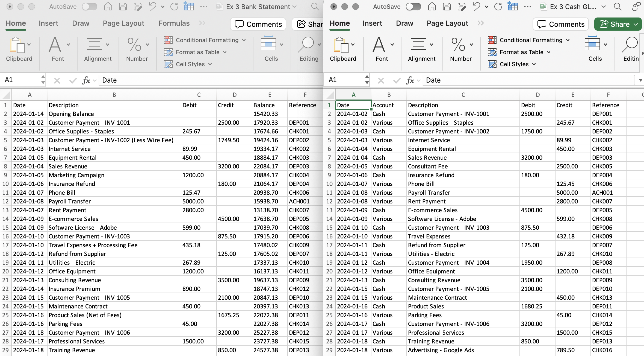Click the Save icon in the Cash GL toolbar
This screenshot has width=644, height=356.
[447, 6]
